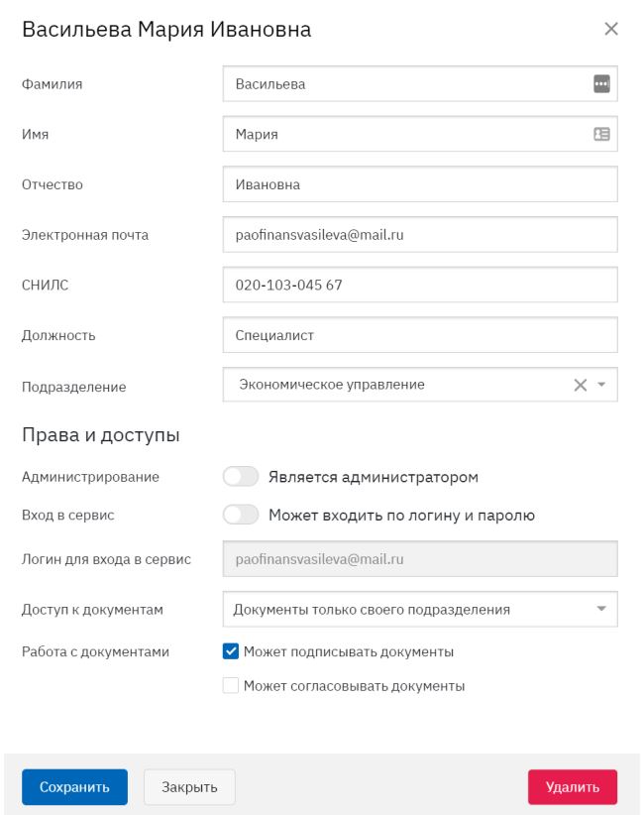Check Может согласовывать документы

(x=231, y=685)
